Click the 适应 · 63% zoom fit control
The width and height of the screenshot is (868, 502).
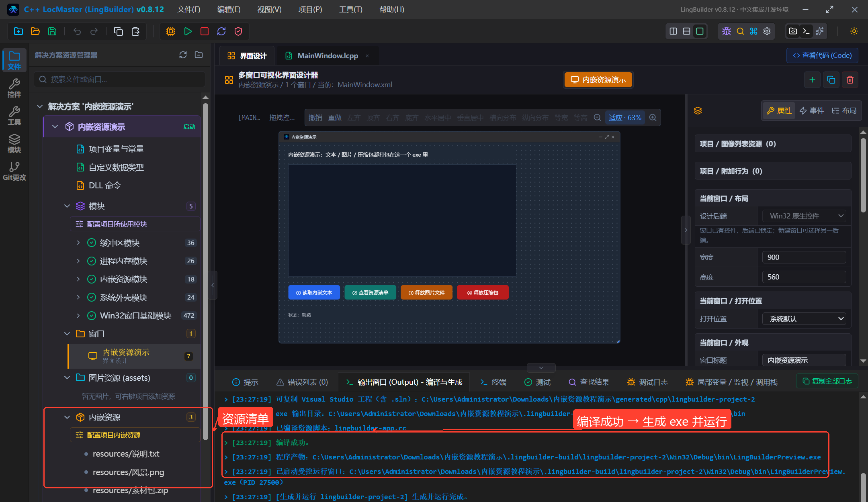[625, 118]
